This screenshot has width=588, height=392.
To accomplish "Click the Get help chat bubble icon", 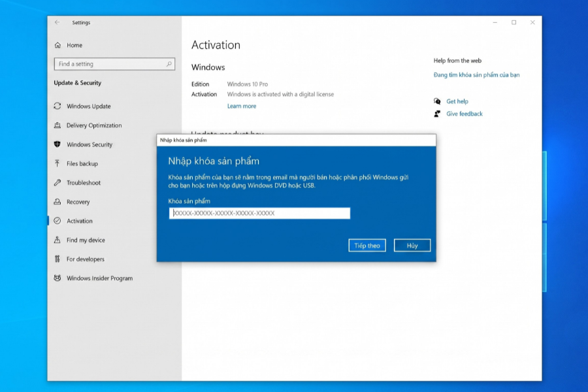I will pos(437,101).
